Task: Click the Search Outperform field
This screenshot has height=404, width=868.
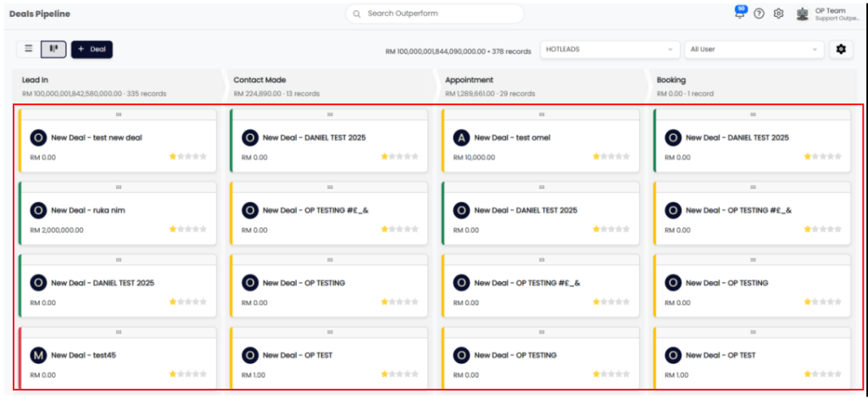Action: 434,14
